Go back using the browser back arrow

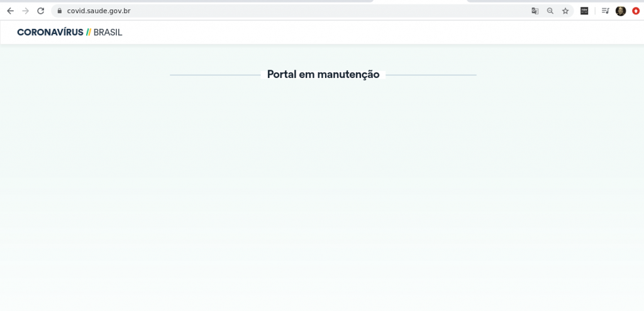[10, 11]
